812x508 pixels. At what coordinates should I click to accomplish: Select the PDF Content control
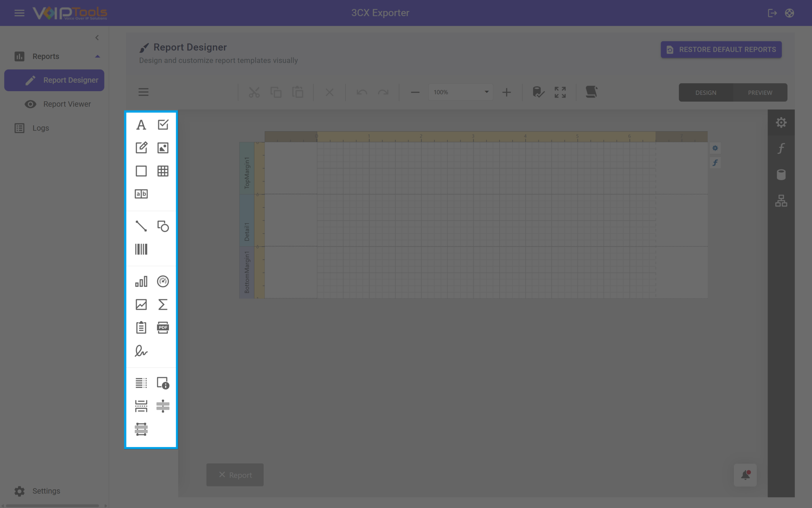(163, 328)
